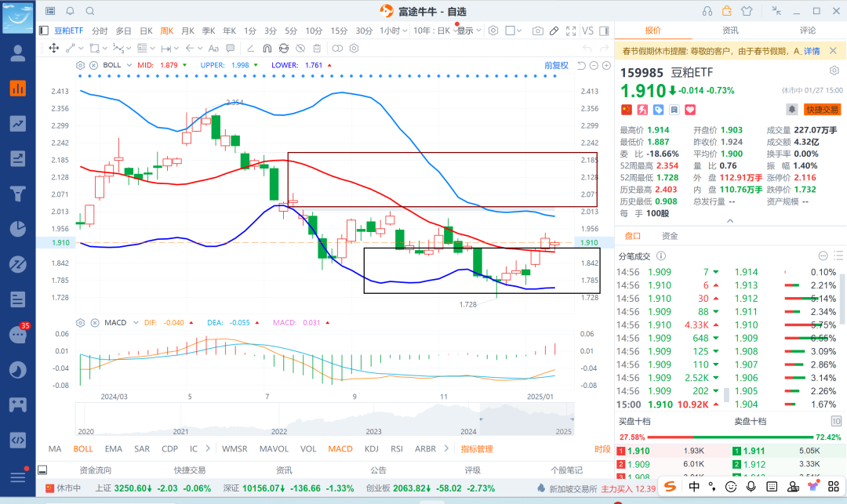
Task: Open the skin theme shirt icon
Action: coord(746,11)
